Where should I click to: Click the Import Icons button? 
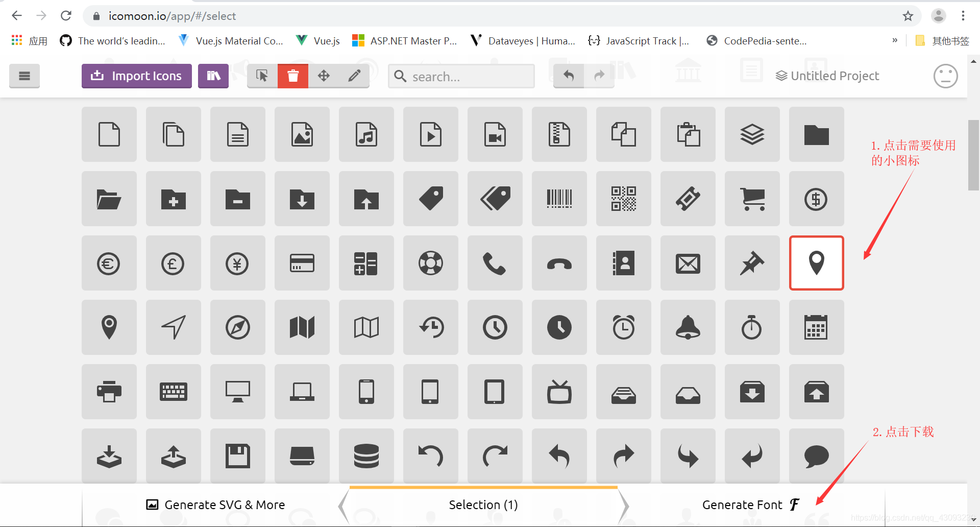pyautogui.click(x=136, y=76)
